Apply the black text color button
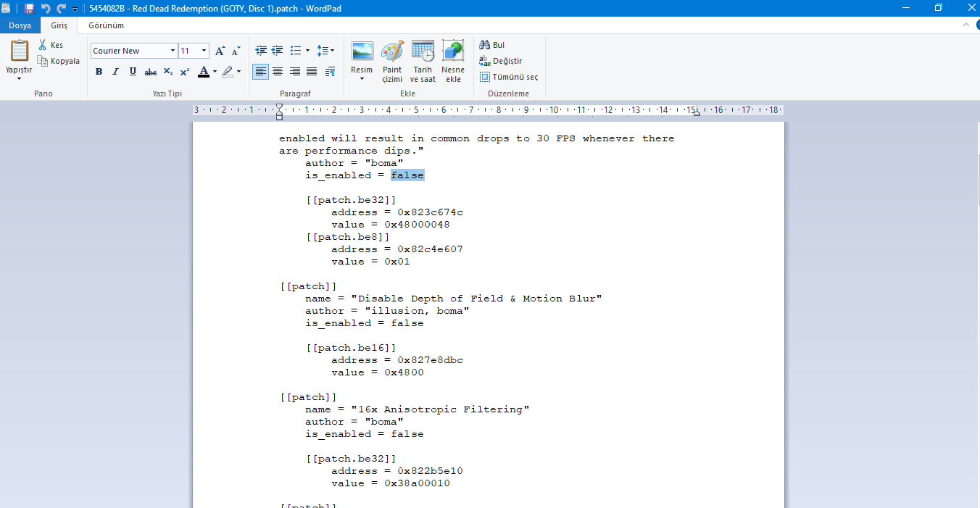This screenshot has height=508, width=980. click(x=204, y=72)
